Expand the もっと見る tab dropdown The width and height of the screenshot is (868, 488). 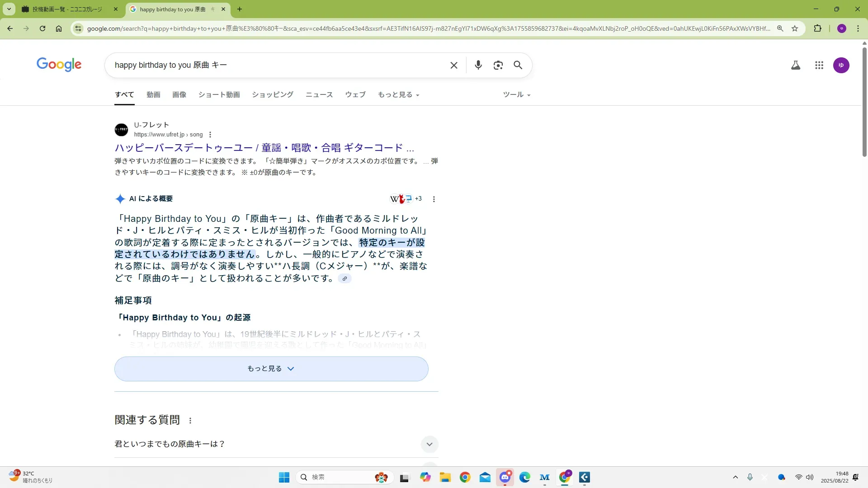(398, 94)
